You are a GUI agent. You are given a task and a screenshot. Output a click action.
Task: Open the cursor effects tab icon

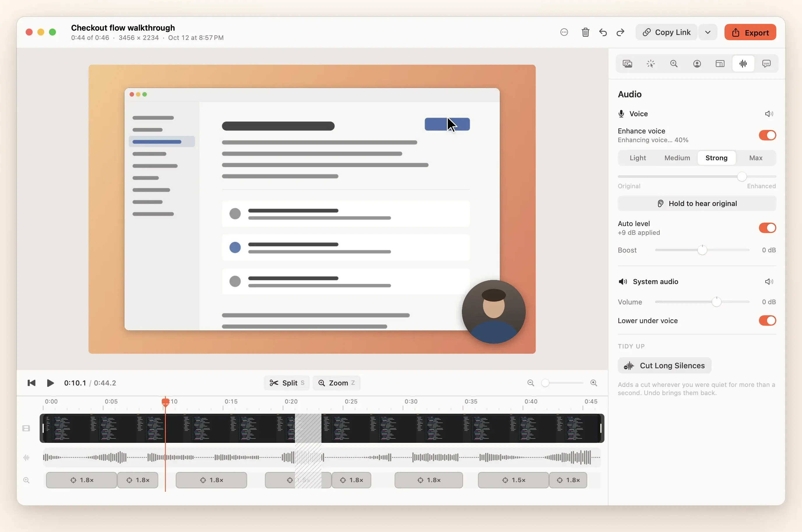tap(651, 64)
